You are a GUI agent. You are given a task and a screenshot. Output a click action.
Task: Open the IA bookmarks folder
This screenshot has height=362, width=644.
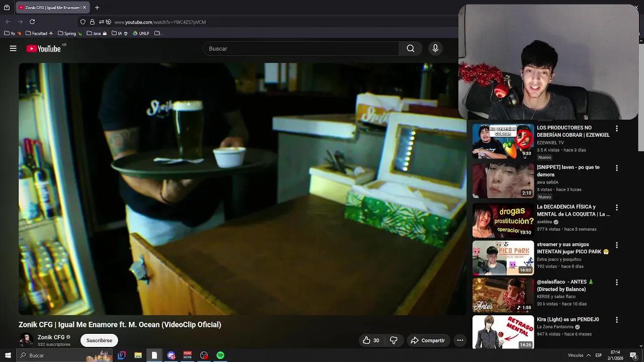pyautogui.click(x=120, y=33)
